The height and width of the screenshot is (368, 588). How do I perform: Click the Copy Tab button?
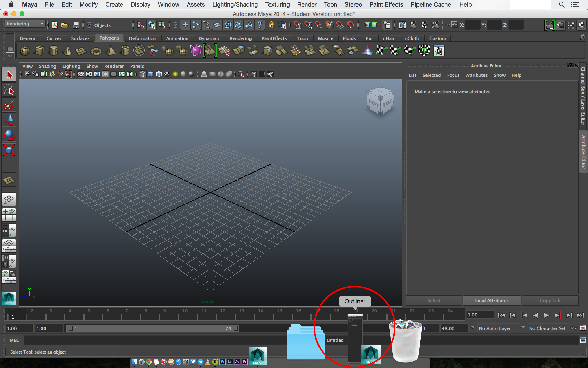point(550,301)
